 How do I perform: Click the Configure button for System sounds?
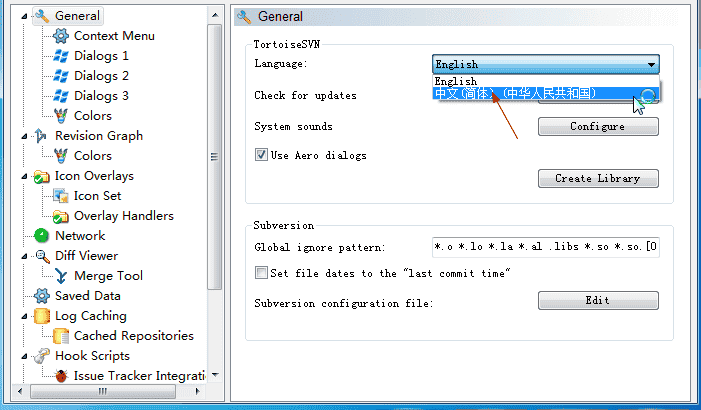[x=598, y=127]
